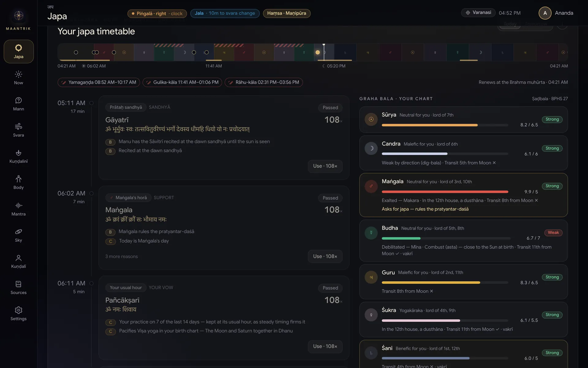The width and height of the screenshot is (588, 368).
Task: Click the Sūrya sun glyph icon
Action: click(371, 119)
